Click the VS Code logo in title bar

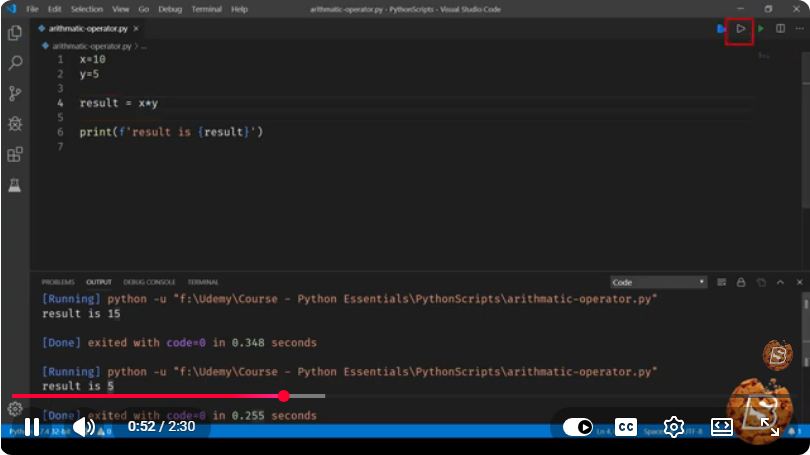click(x=12, y=9)
